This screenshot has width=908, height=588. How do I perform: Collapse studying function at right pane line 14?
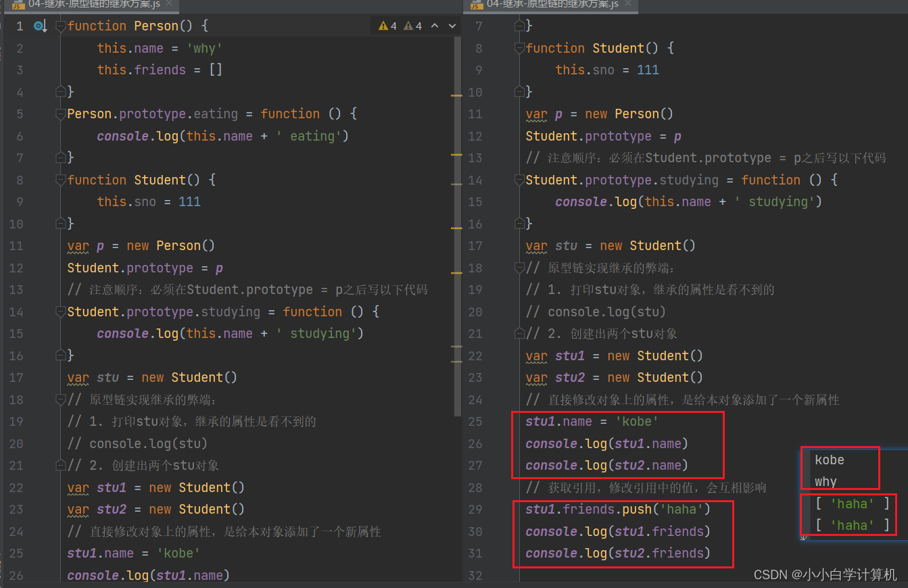519,180
